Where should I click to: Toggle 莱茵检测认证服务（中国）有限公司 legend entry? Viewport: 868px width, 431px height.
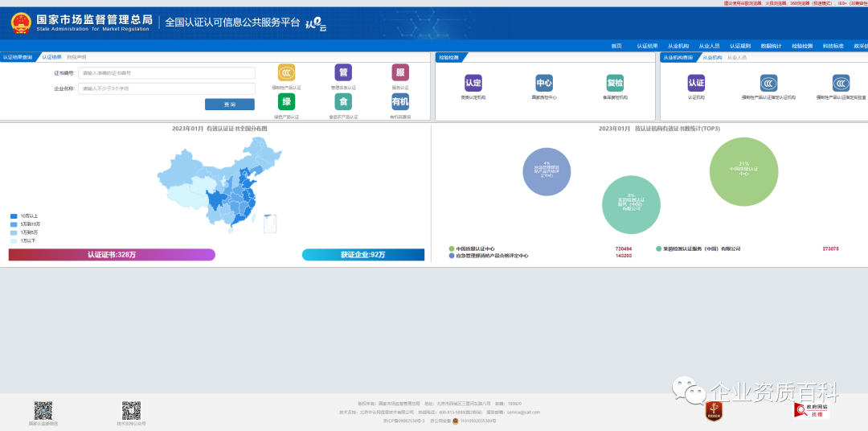coord(698,248)
